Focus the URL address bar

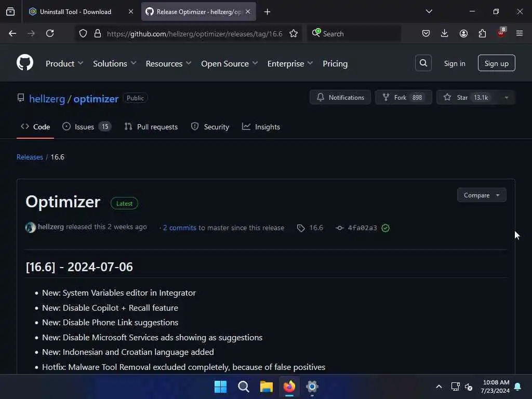(x=194, y=34)
